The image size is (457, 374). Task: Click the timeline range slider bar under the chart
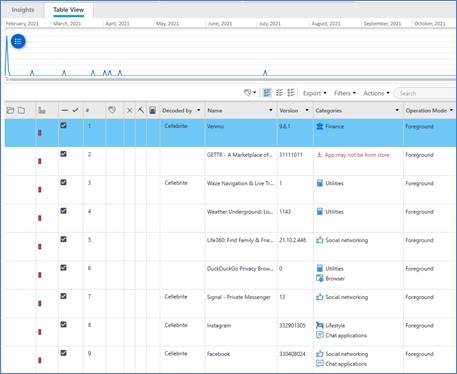click(231, 79)
